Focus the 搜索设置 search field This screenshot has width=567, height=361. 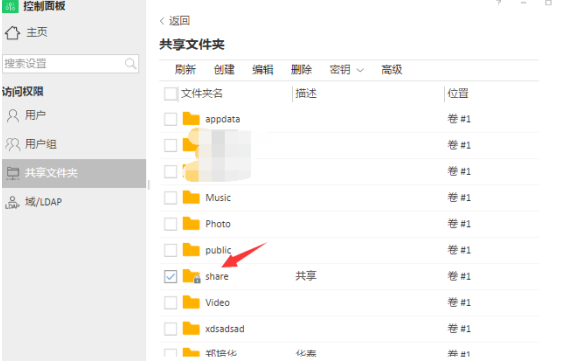[71, 64]
